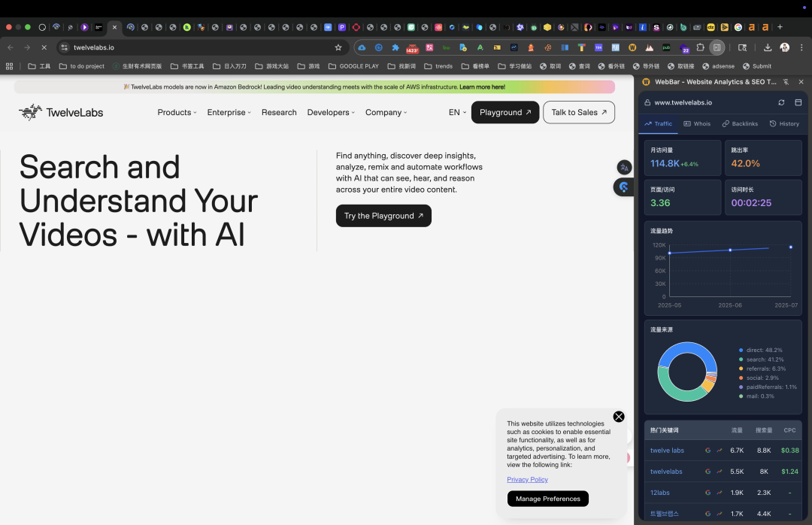Click the twelve labs keyword row
This screenshot has width=812, height=525.
(x=723, y=451)
